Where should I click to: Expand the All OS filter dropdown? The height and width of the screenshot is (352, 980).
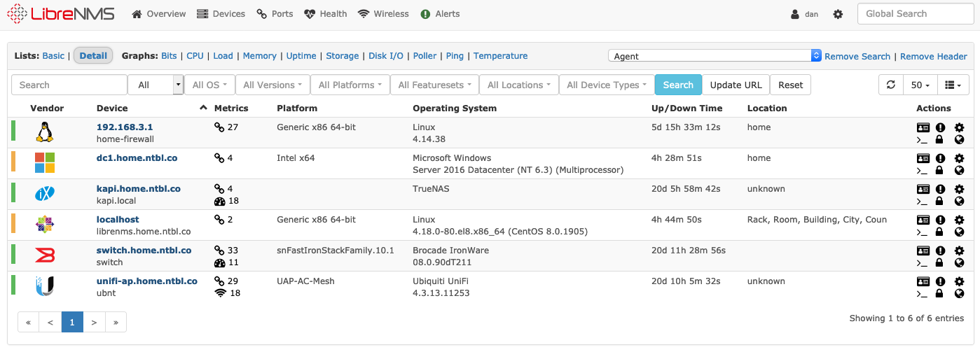[209, 85]
